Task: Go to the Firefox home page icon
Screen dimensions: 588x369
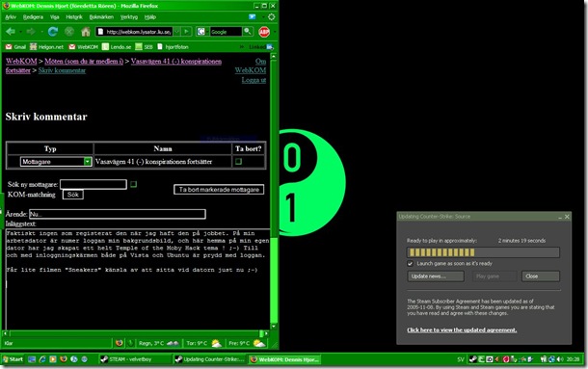Action: 86,32
